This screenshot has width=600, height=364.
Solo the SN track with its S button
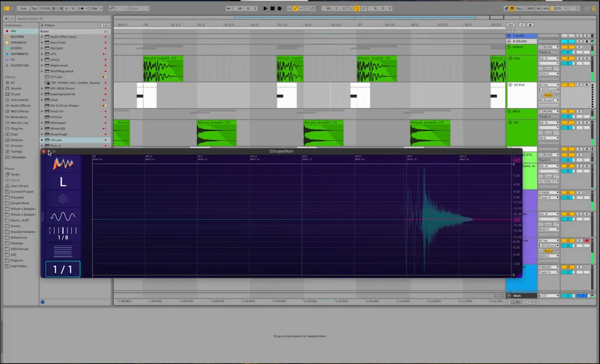click(579, 123)
